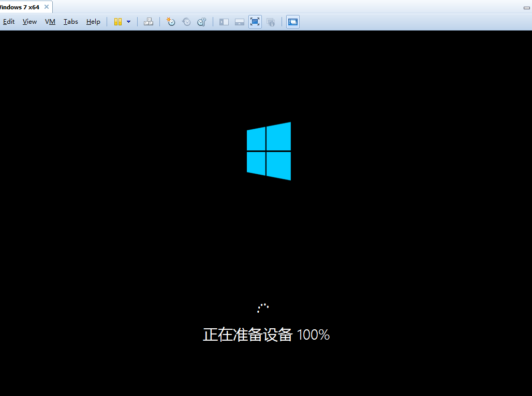The height and width of the screenshot is (396, 532).
Task: Revert the virtual machine to a snapshot
Action: click(x=186, y=22)
